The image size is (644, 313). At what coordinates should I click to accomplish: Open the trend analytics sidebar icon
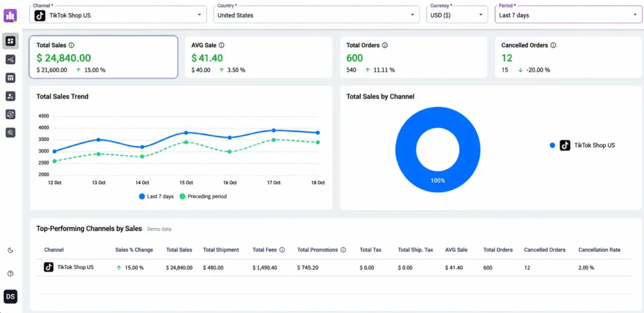coord(11,60)
